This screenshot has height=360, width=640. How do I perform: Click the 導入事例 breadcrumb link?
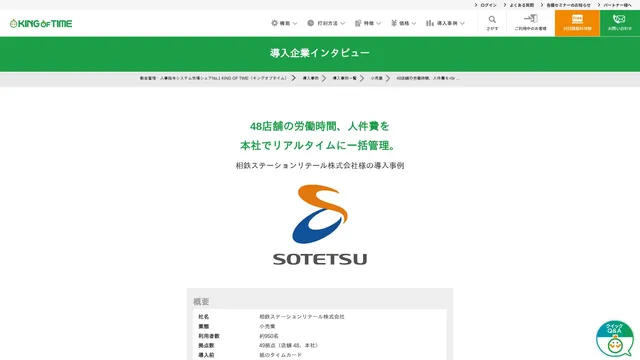pyautogui.click(x=311, y=78)
